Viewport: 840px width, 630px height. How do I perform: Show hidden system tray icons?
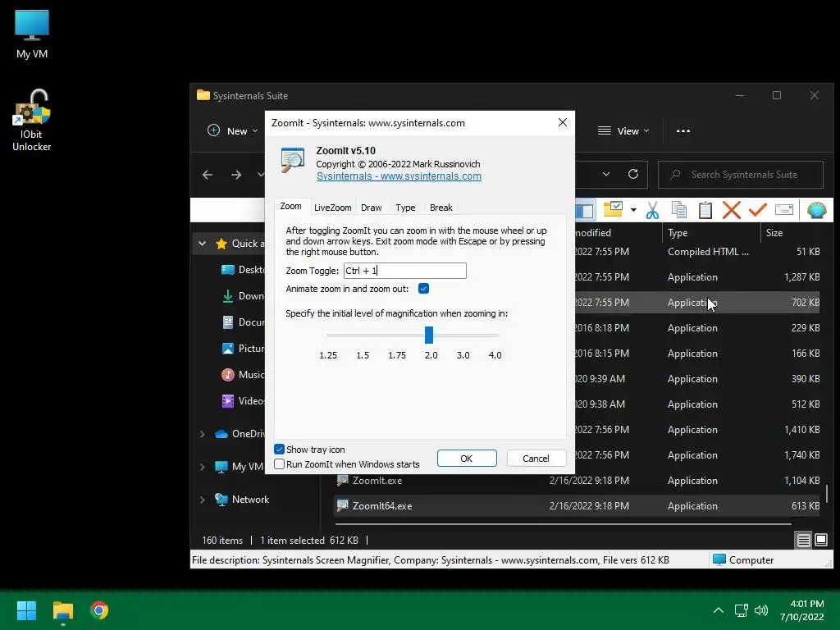(719, 610)
